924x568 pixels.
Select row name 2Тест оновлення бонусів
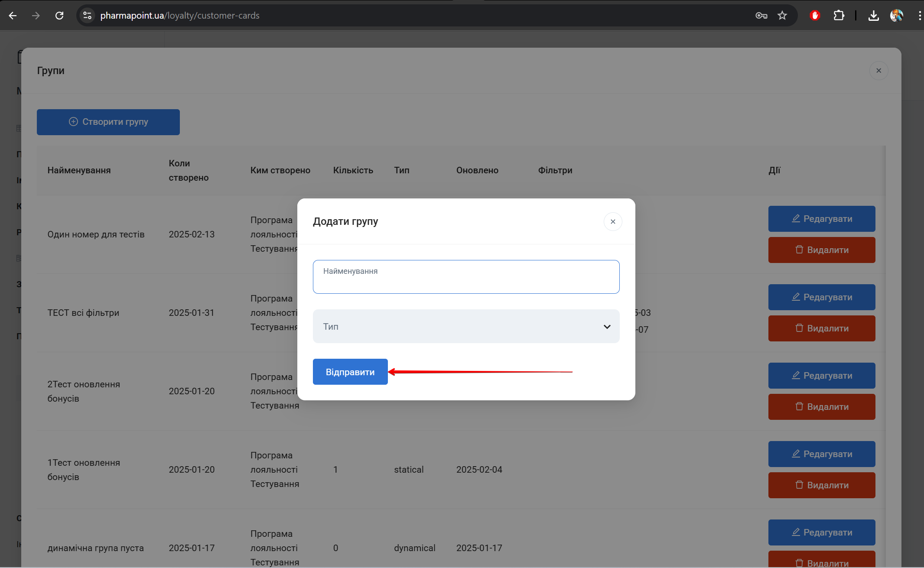tap(84, 391)
